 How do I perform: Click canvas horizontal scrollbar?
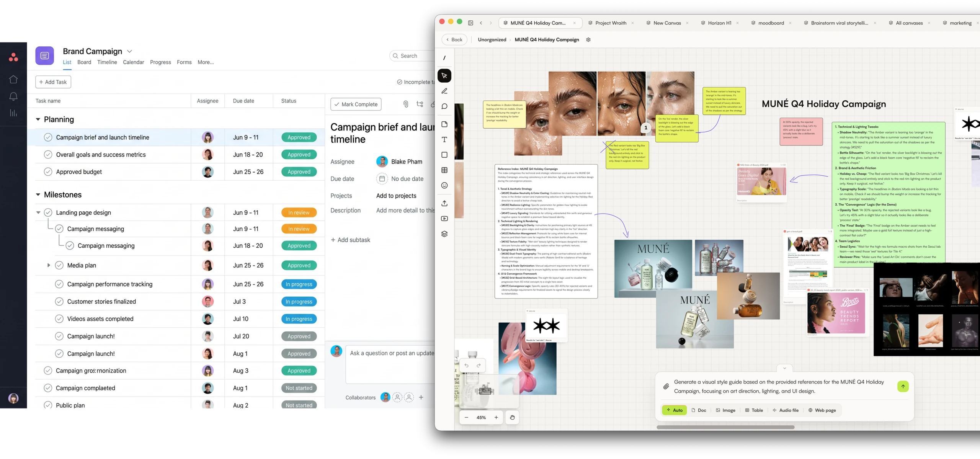[x=725, y=427]
